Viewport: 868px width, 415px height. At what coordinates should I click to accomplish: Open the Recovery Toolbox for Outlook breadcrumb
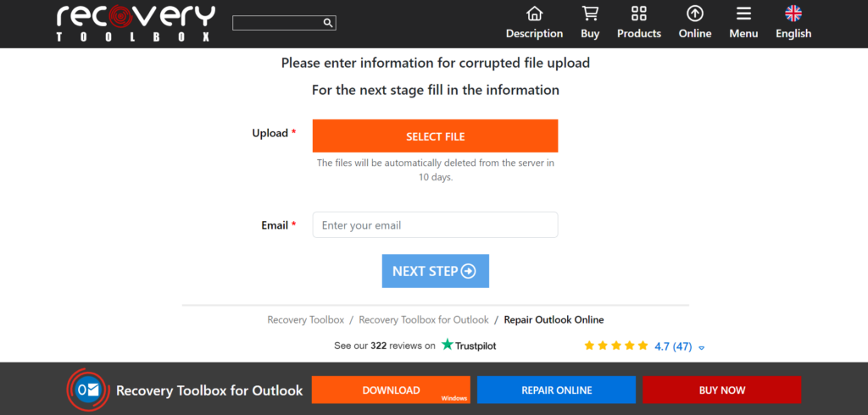click(424, 320)
